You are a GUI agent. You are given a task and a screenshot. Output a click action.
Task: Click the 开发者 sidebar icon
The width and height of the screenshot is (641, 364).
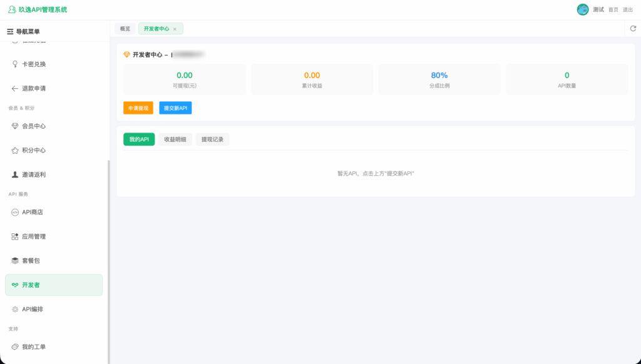click(15, 285)
